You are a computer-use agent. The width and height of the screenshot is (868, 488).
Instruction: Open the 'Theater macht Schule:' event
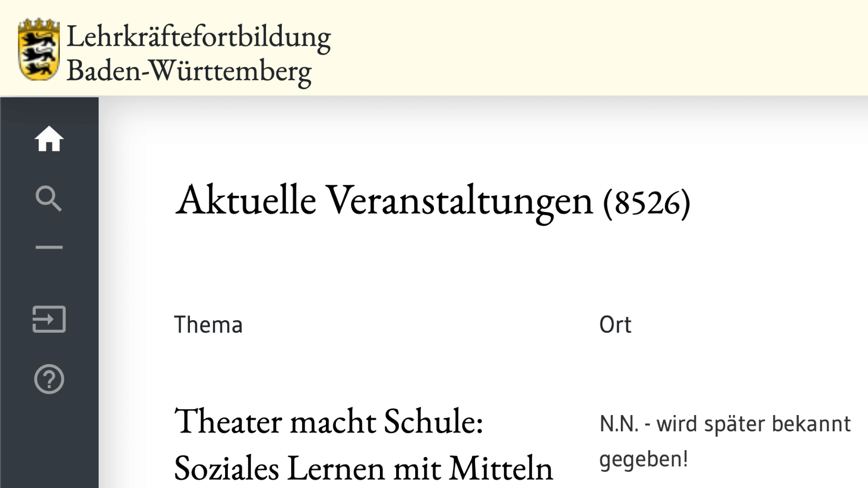point(329,421)
